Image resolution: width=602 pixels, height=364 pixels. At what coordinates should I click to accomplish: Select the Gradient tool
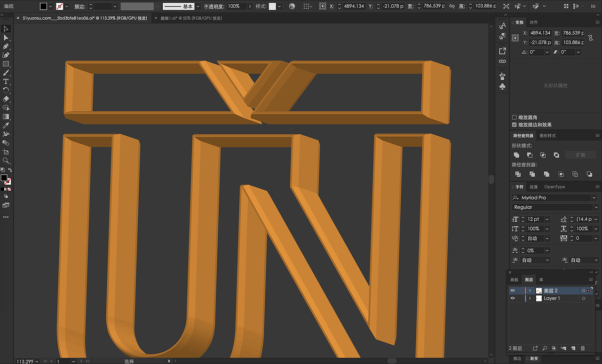[6, 116]
